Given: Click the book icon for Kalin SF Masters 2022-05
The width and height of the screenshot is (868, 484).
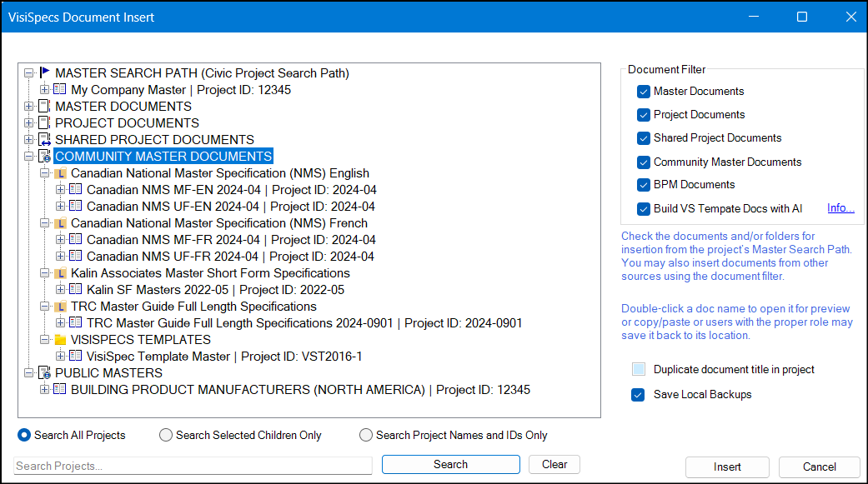Looking at the screenshot, I should 76,290.
